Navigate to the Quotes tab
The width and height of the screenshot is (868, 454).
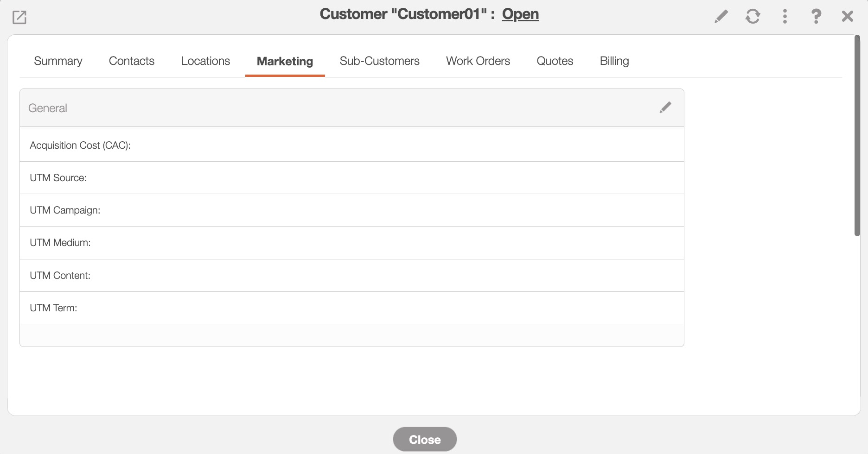coord(555,61)
